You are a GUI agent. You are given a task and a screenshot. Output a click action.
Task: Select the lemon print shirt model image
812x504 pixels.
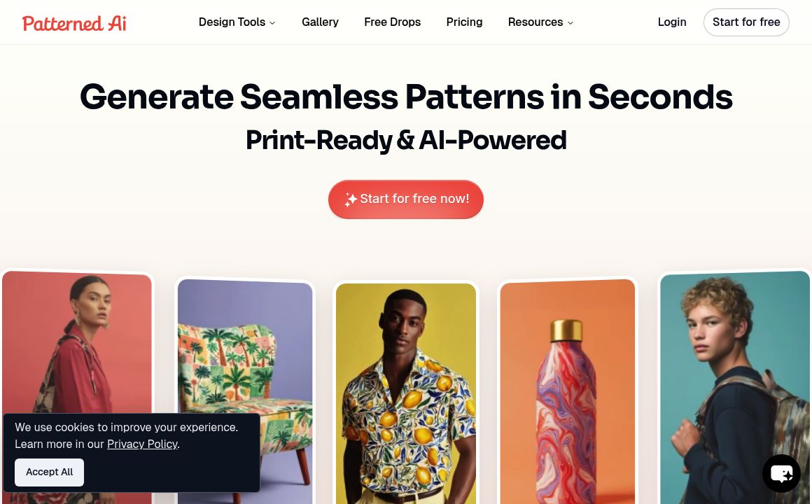coord(405,393)
